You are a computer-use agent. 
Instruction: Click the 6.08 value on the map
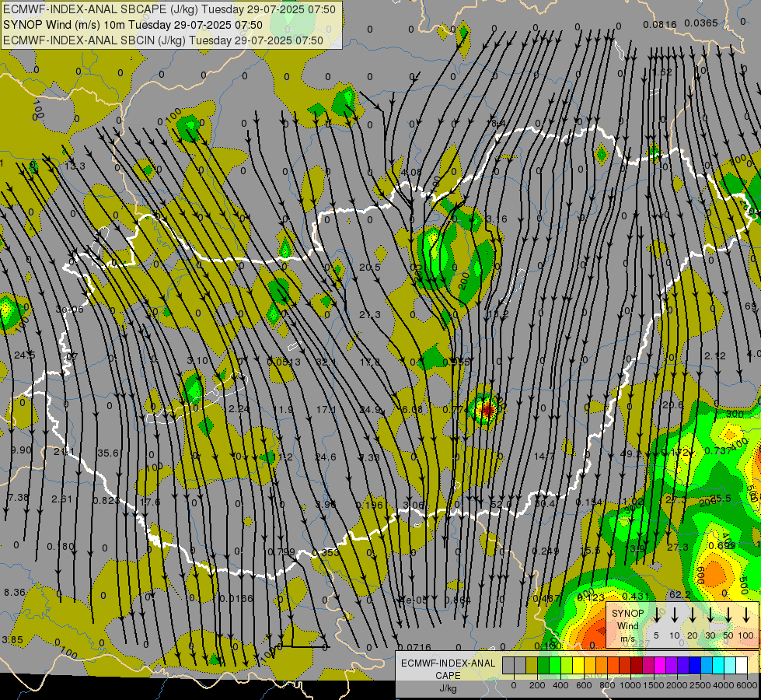tap(413, 410)
